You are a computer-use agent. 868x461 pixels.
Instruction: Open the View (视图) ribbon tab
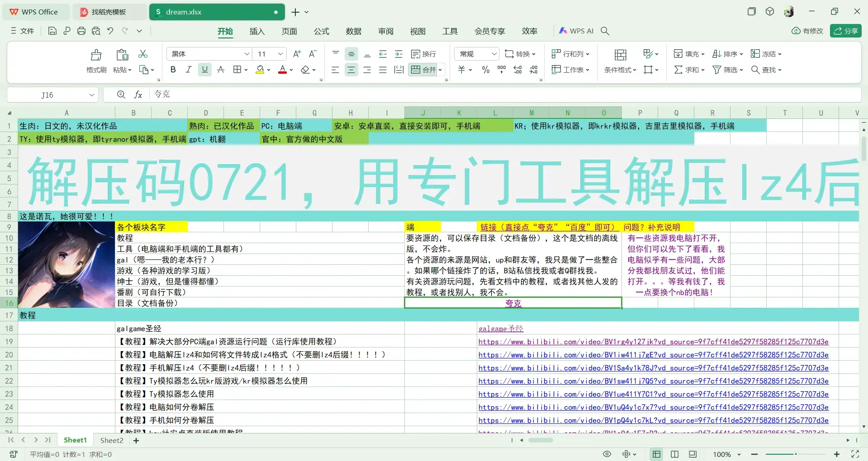click(418, 31)
